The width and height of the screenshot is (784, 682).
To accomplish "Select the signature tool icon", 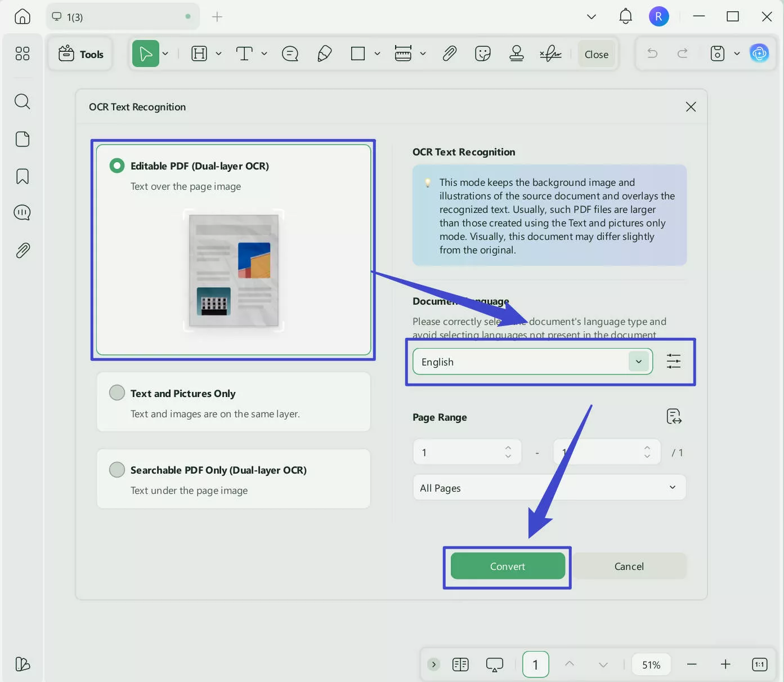I will tap(550, 54).
